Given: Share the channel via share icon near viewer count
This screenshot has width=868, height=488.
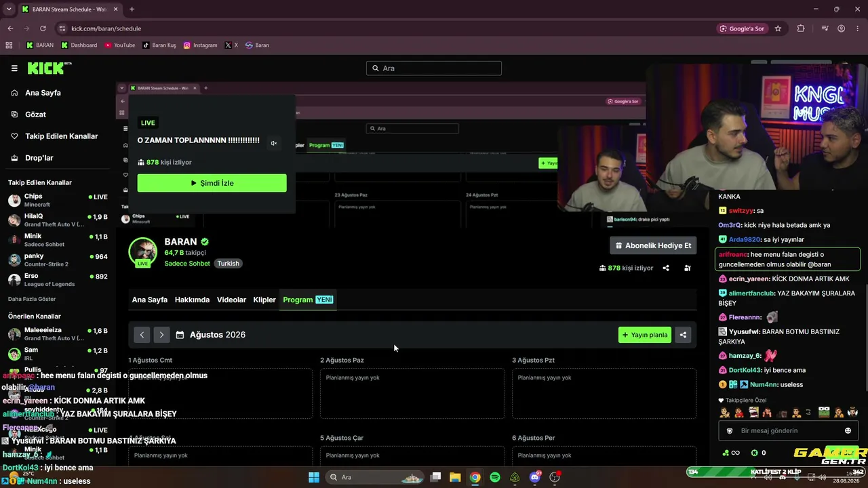Looking at the screenshot, I should pos(666,268).
